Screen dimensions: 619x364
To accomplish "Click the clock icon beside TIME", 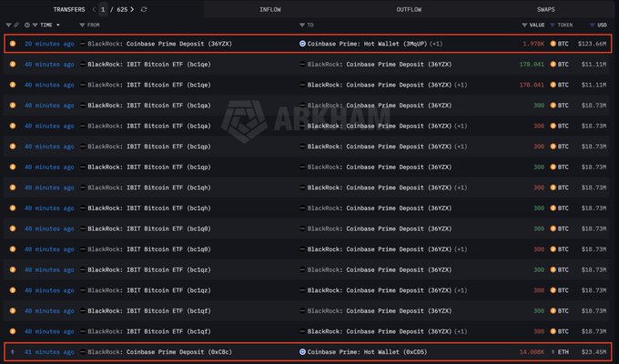I will 26,25.
